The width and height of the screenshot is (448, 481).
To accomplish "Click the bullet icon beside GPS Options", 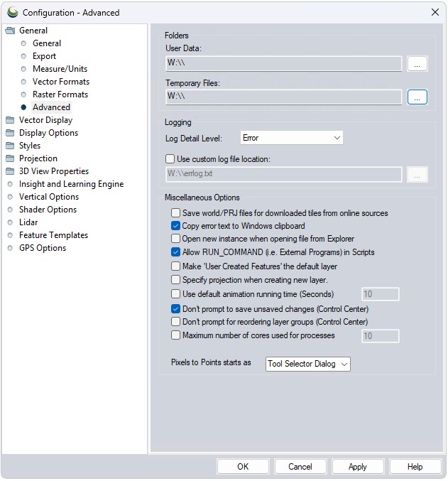I will click(x=10, y=248).
